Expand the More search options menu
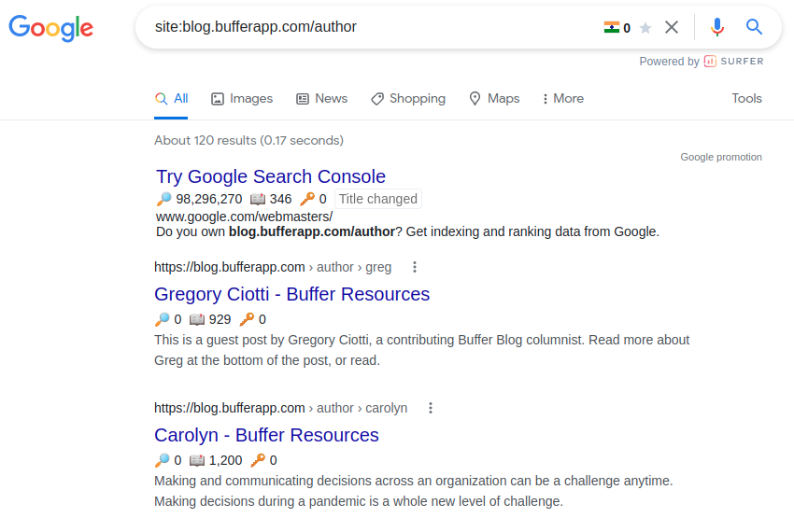Image resolution: width=794 pixels, height=532 pixels. point(562,98)
